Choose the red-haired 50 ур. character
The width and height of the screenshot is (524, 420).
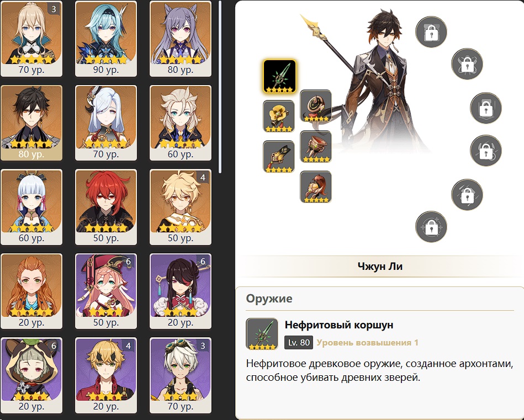coord(106,207)
